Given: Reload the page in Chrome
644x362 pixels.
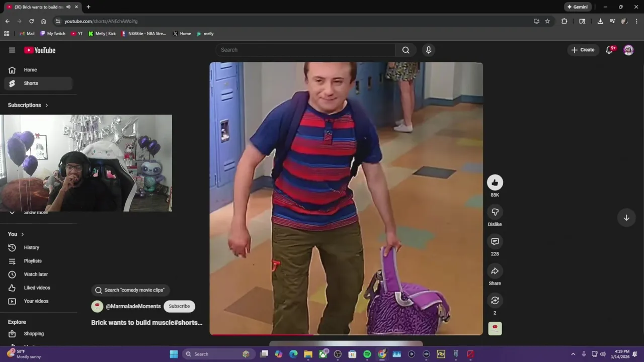Looking at the screenshot, I should (31, 21).
